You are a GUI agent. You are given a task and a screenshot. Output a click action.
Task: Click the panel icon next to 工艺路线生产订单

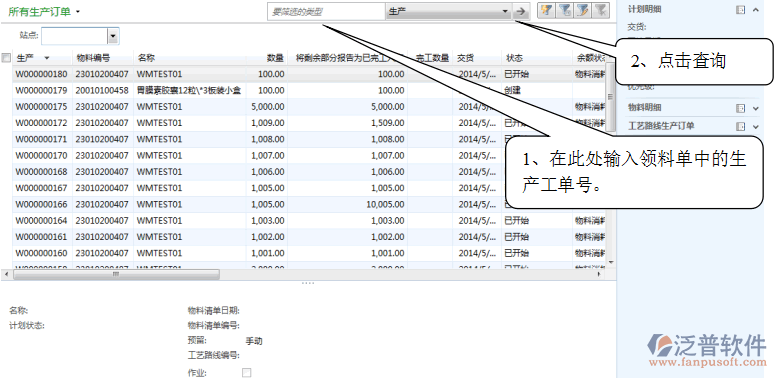coord(740,126)
